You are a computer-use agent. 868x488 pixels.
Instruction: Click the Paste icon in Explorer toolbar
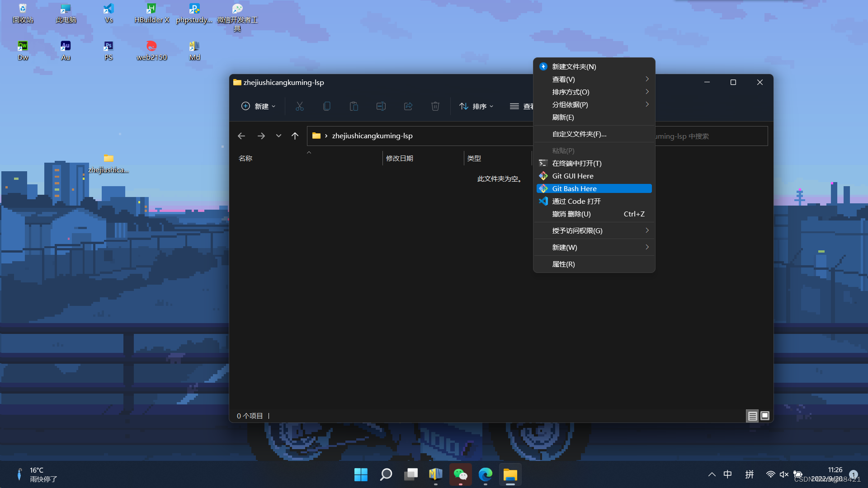[354, 106]
